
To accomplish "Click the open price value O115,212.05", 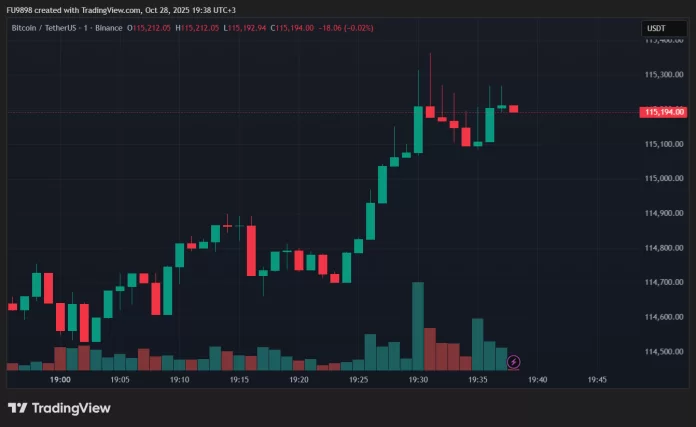I will point(149,28).
